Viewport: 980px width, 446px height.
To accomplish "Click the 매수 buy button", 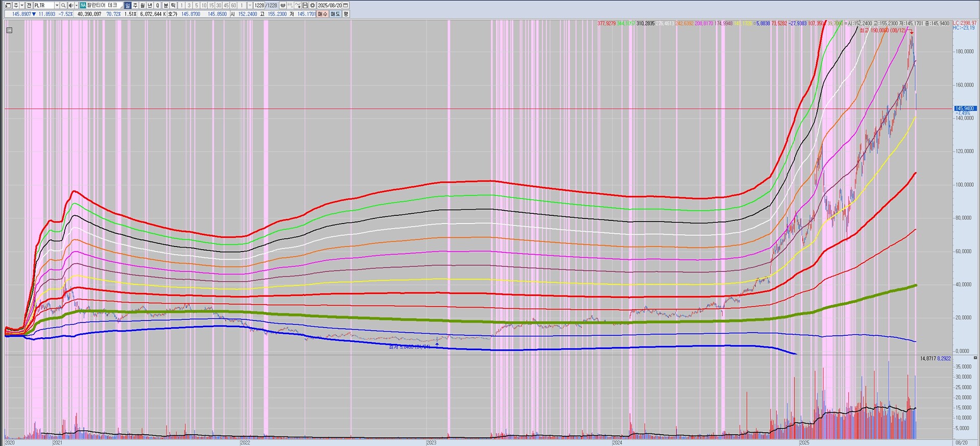I will [323, 14].
